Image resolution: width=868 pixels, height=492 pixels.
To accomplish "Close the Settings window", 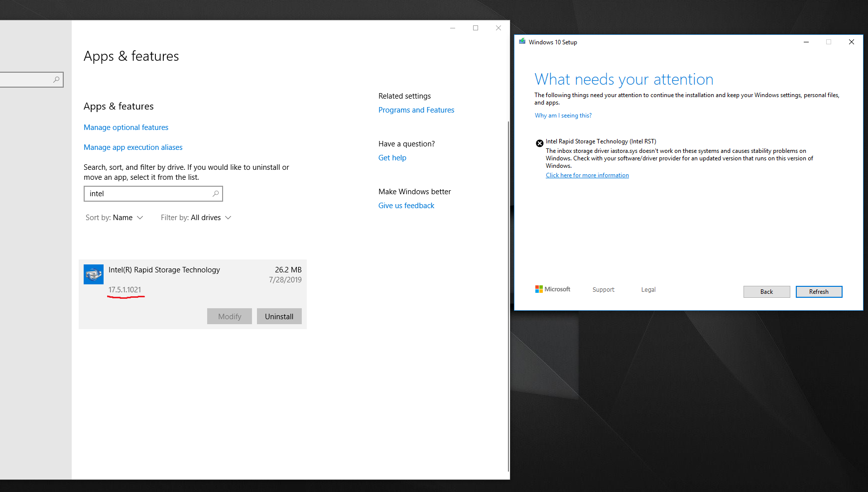I will click(498, 28).
